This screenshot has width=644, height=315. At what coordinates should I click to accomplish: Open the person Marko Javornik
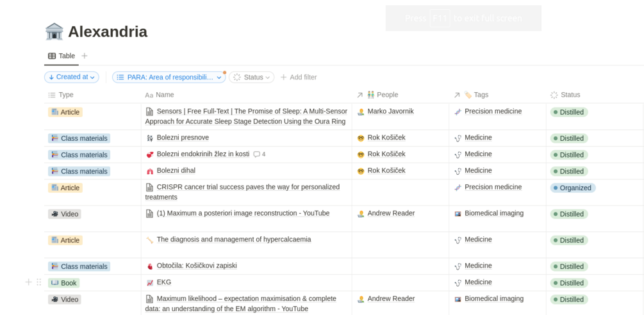pos(390,111)
